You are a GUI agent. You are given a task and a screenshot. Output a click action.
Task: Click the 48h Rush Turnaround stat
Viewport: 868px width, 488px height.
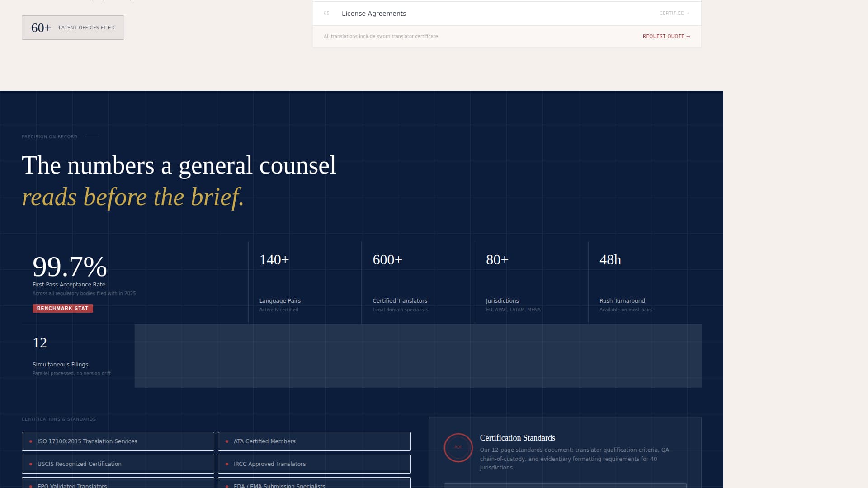click(x=645, y=283)
